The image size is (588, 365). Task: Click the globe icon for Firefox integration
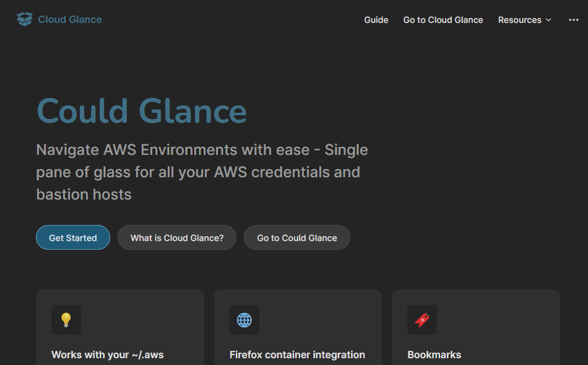pyautogui.click(x=244, y=320)
